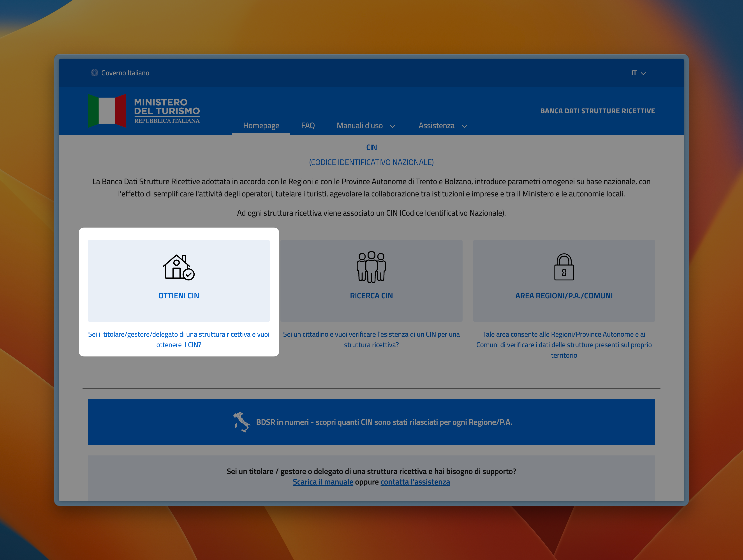This screenshot has height=560, width=743.
Task: Go to the Homepage tab
Action: click(261, 126)
